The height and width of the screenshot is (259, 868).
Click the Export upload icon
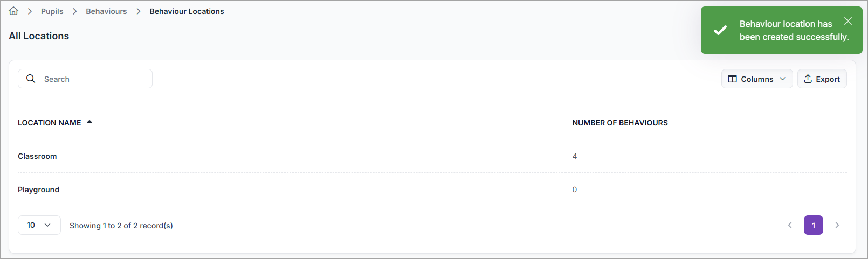[808, 79]
